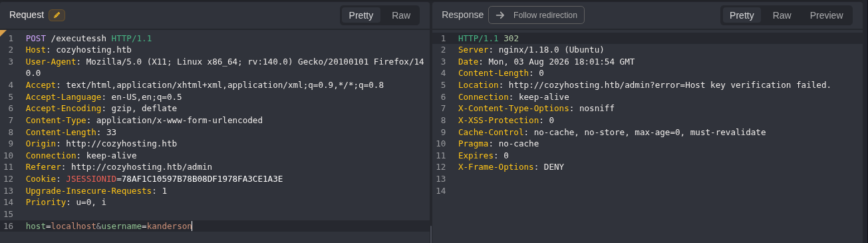Click the Accept-Encoding: gzip, deflate line
The height and width of the screenshot is (243, 868).
[x=101, y=109]
